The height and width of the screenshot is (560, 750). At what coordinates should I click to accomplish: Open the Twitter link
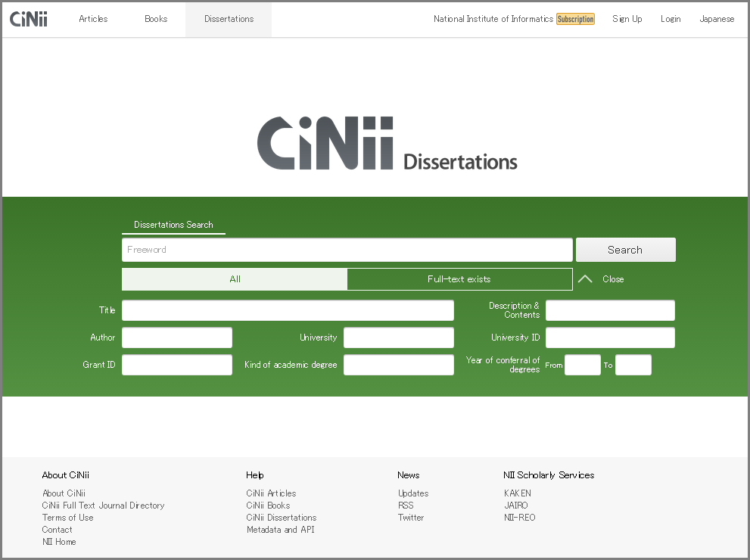411,518
